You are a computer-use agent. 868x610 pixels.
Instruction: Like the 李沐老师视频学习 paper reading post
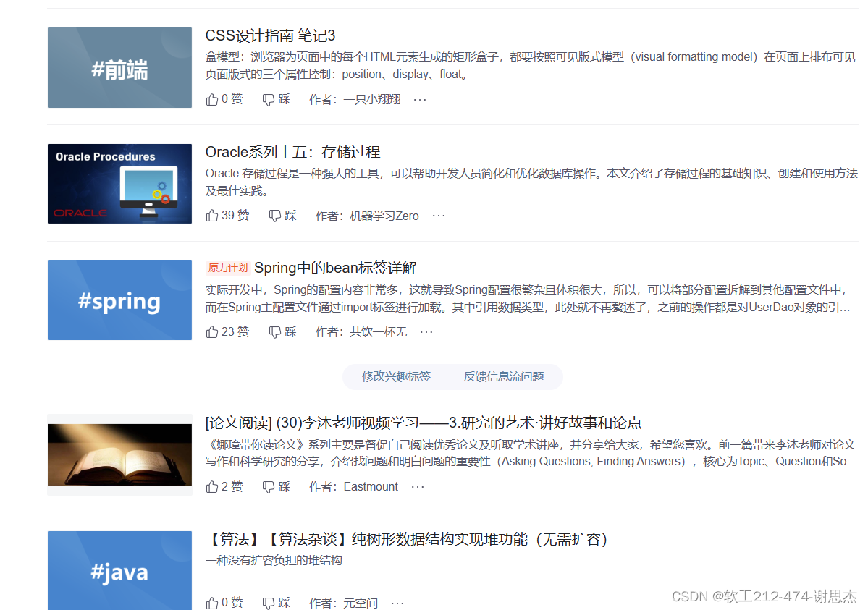click(x=212, y=486)
